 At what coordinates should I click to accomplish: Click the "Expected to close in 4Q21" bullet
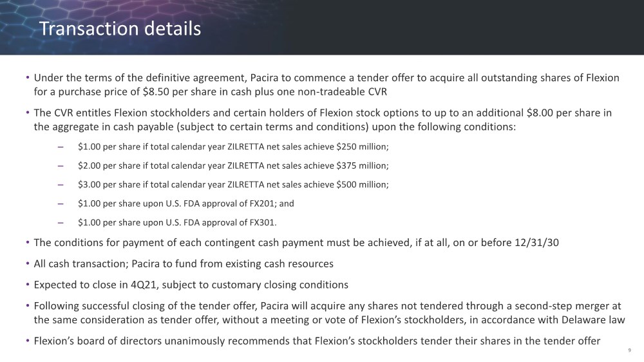191,285
